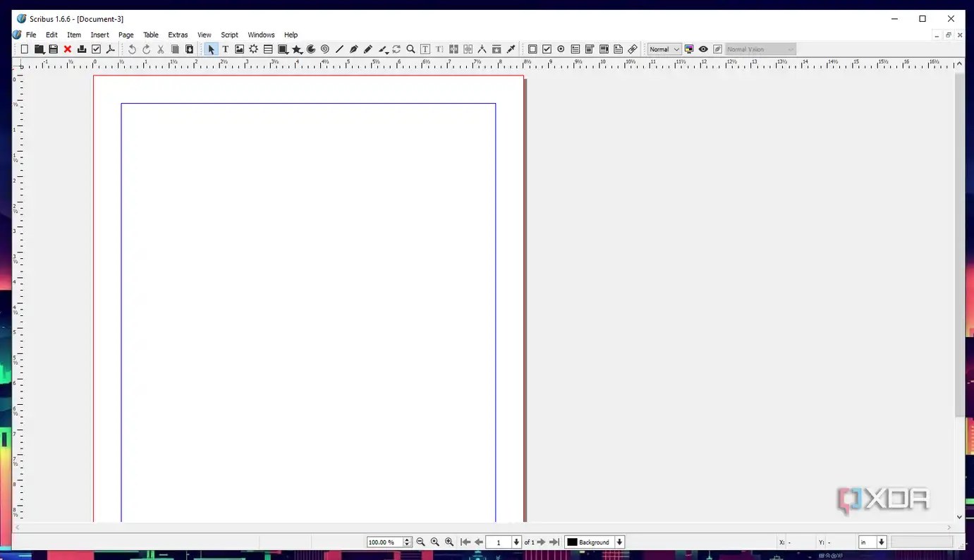Undo the last action with the toolbar arrow

click(x=132, y=49)
